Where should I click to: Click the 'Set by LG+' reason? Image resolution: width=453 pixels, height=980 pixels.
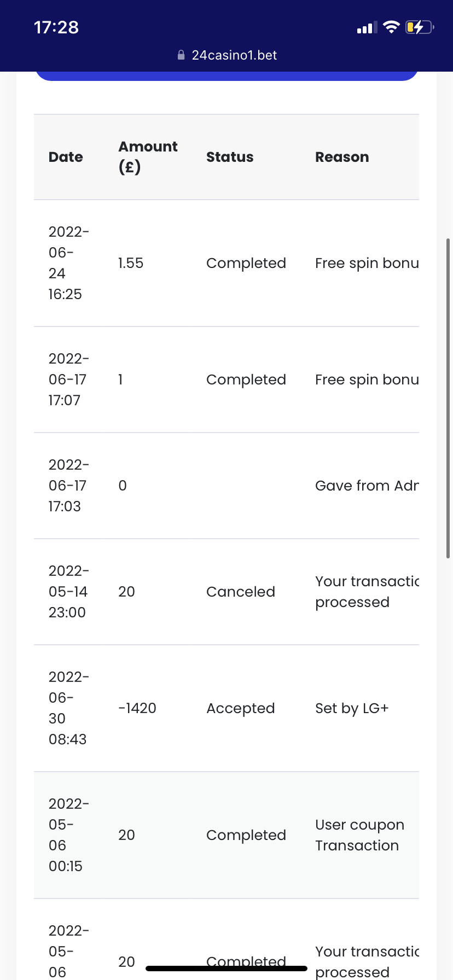pyautogui.click(x=352, y=708)
